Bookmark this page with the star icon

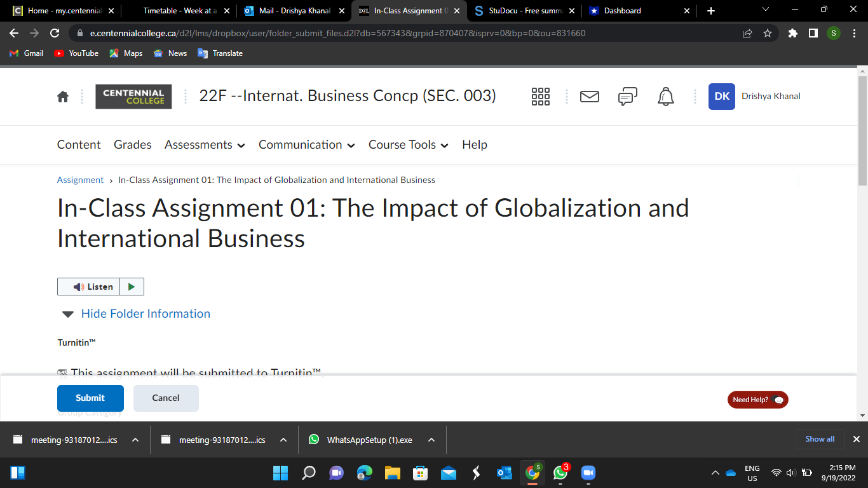click(x=768, y=33)
